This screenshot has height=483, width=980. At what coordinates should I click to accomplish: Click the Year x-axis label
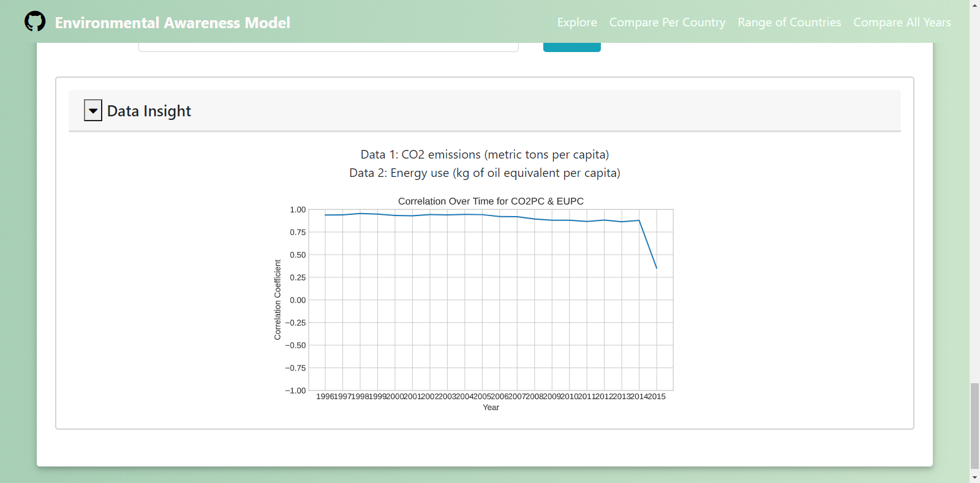[491, 408]
